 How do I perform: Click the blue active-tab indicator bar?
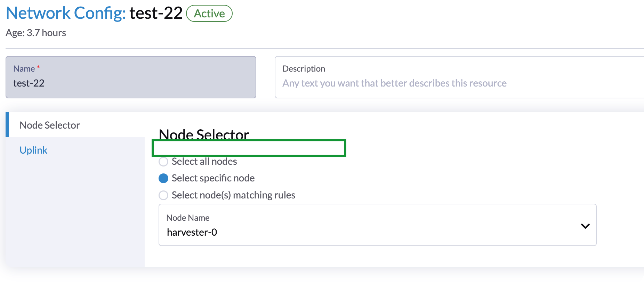pos(7,125)
